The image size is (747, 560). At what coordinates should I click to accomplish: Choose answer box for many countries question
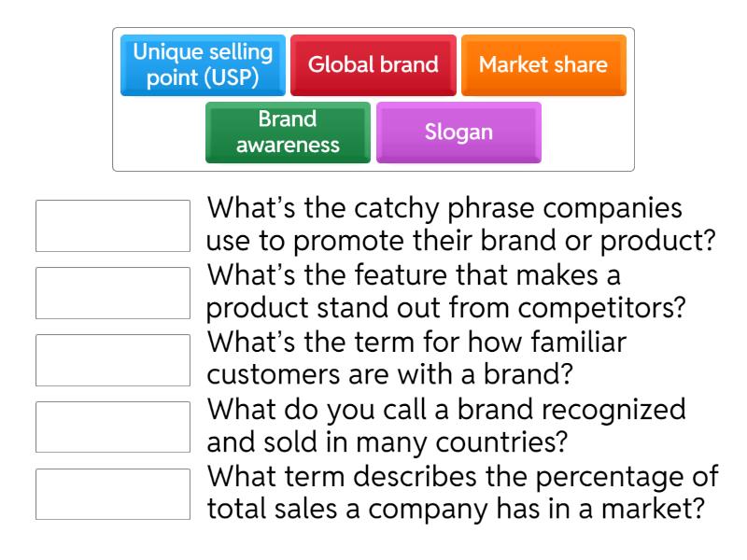coord(113,427)
